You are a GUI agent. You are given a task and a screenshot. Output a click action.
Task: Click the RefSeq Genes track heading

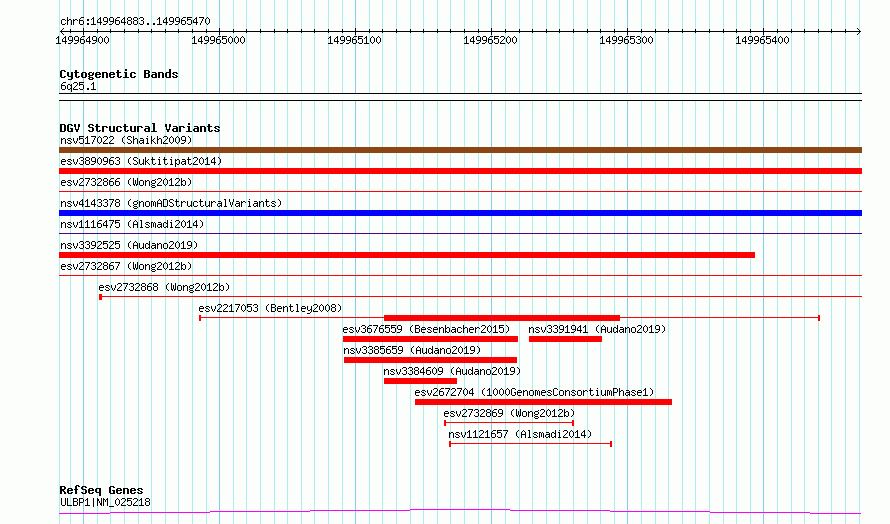[102, 490]
